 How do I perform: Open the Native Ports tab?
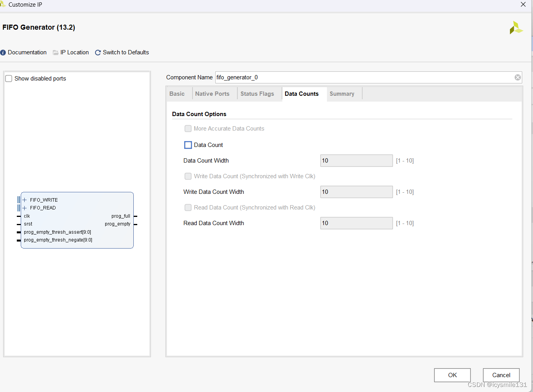coord(212,94)
